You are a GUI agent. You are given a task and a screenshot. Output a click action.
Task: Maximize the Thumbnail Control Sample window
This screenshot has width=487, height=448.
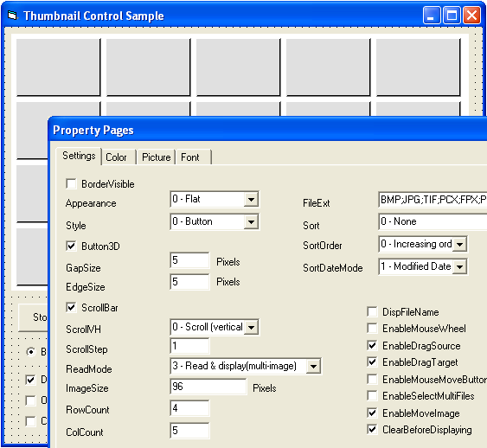(x=452, y=16)
